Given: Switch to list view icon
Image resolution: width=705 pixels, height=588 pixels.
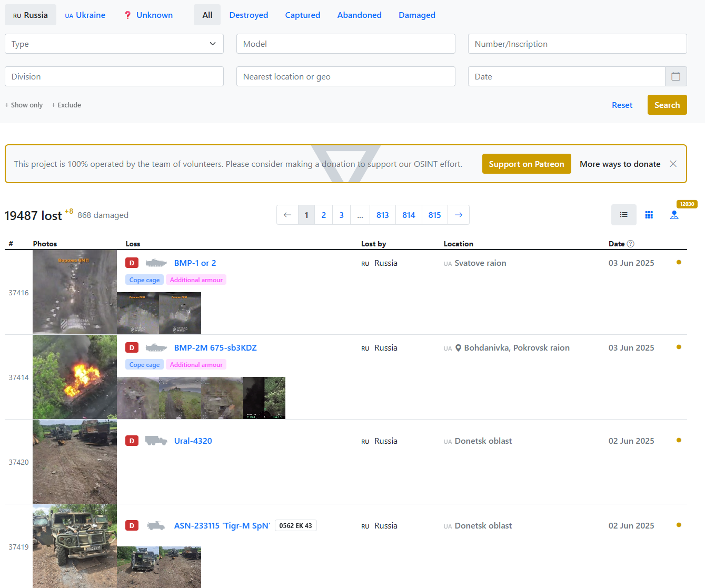Looking at the screenshot, I should [624, 215].
